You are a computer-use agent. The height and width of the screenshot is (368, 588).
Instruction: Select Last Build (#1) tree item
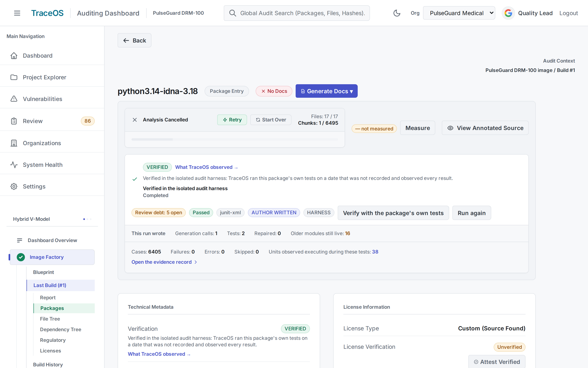click(x=61, y=285)
